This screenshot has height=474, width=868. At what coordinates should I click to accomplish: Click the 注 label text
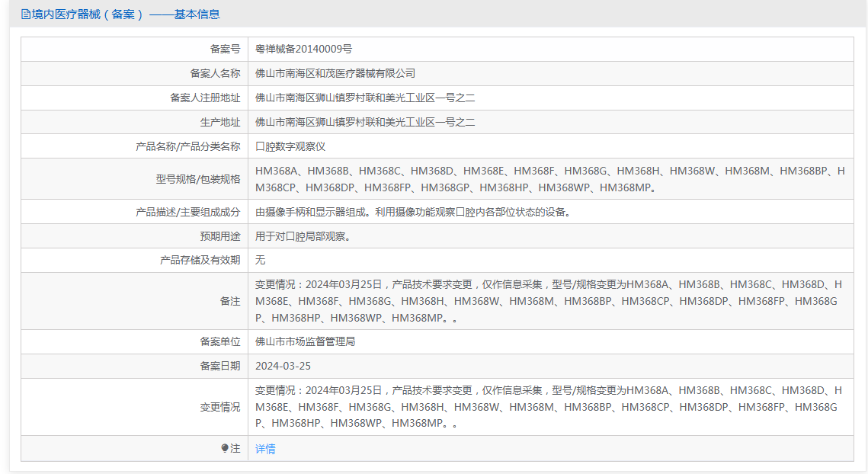coord(235,449)
